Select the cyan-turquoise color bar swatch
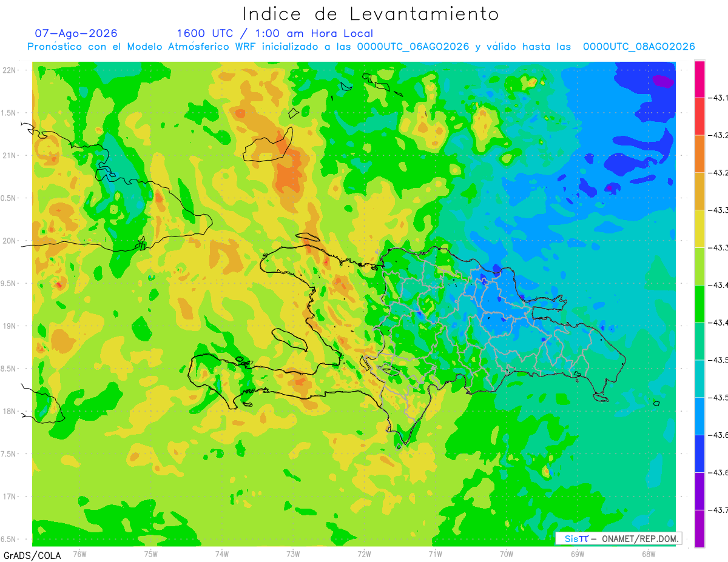The width and height of the screenshot is (728, 562). click(699, 378)
